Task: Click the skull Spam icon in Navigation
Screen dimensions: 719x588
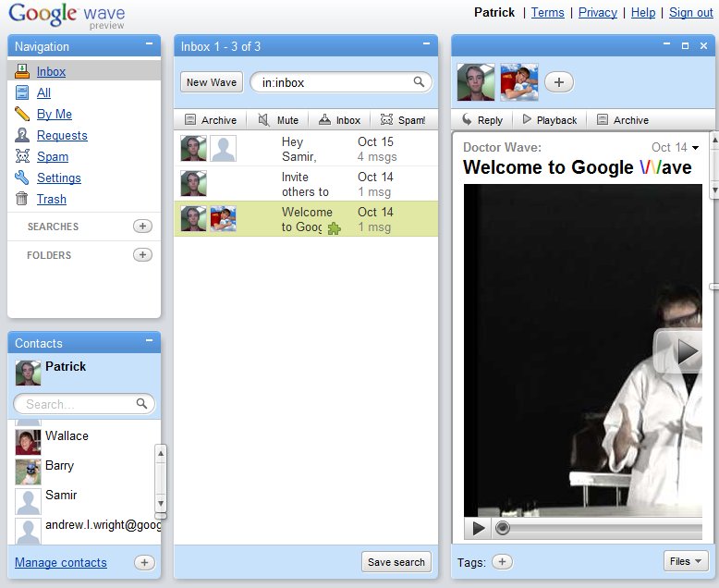Action: coord(22,156)
